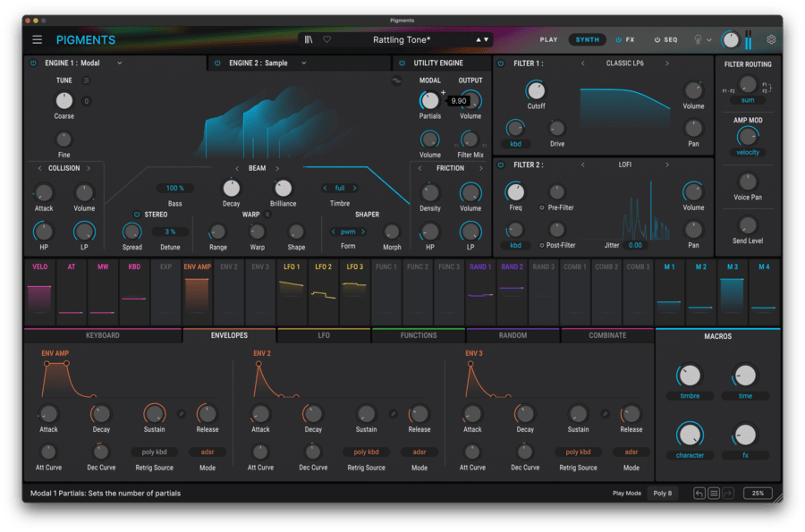Open the settings gear icon
The width and height of the screenshot is (805, 532).
pos(769,39)
